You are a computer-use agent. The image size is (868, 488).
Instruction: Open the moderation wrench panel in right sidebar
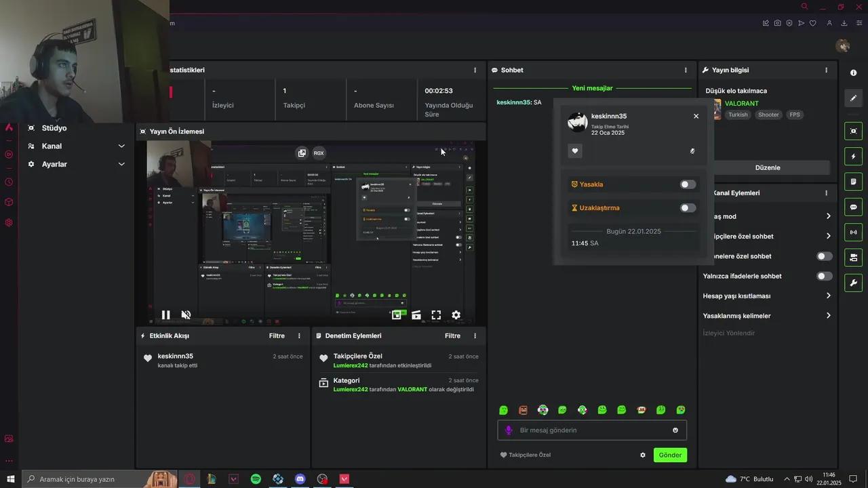coord(853,283)
